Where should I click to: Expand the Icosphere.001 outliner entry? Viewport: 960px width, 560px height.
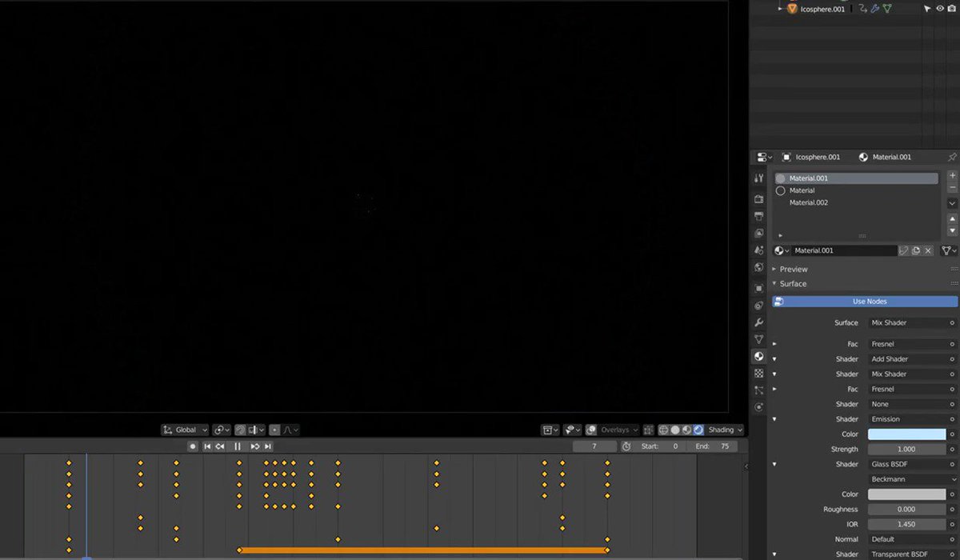point(781,9)
